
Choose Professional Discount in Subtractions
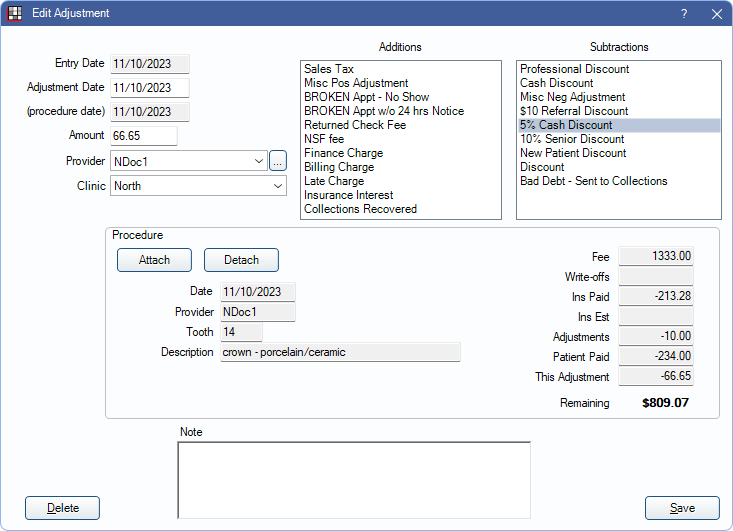[574, 69]
